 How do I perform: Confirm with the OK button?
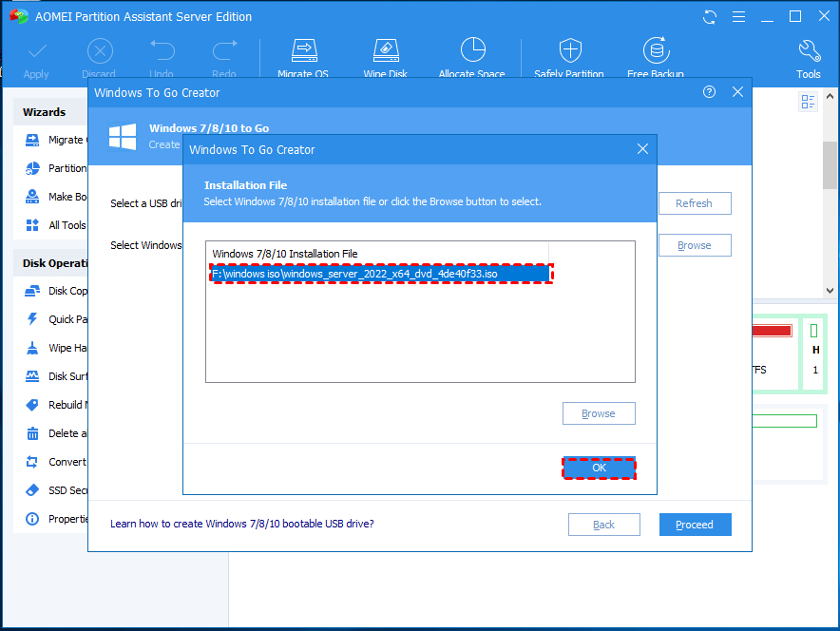pos(599,468)
